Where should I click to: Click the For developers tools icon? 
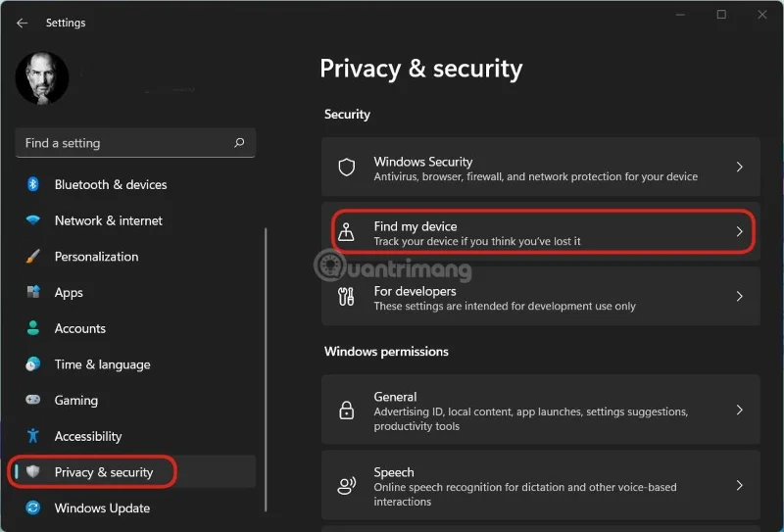click(x=346, y=297)
